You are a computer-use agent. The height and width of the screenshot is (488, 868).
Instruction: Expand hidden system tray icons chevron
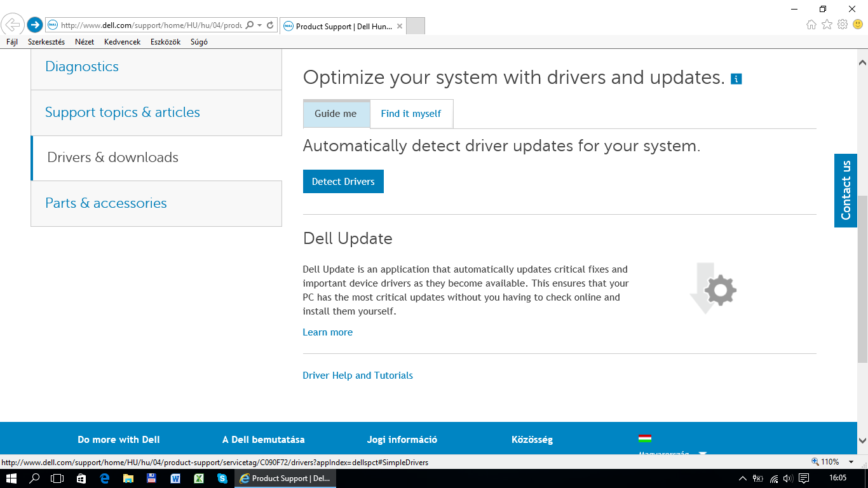(743, 478)
